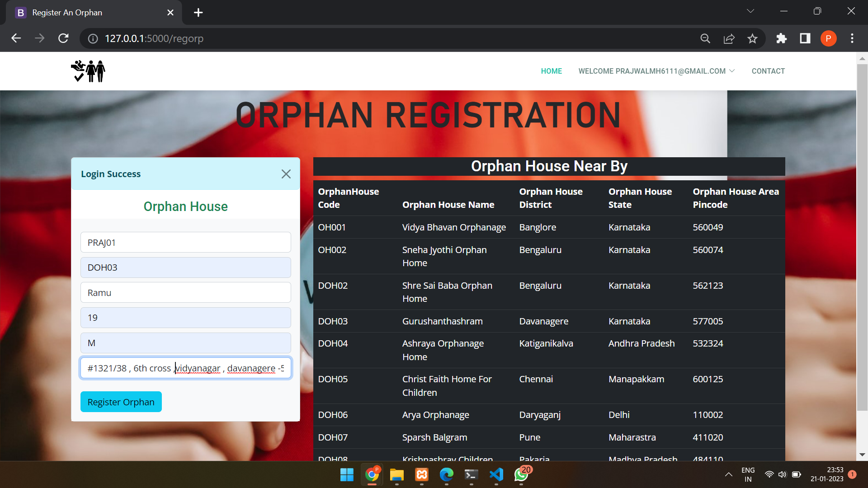Click the zoom search icon in toolbar
868x488 pixels.
click(x=706, y=38)
